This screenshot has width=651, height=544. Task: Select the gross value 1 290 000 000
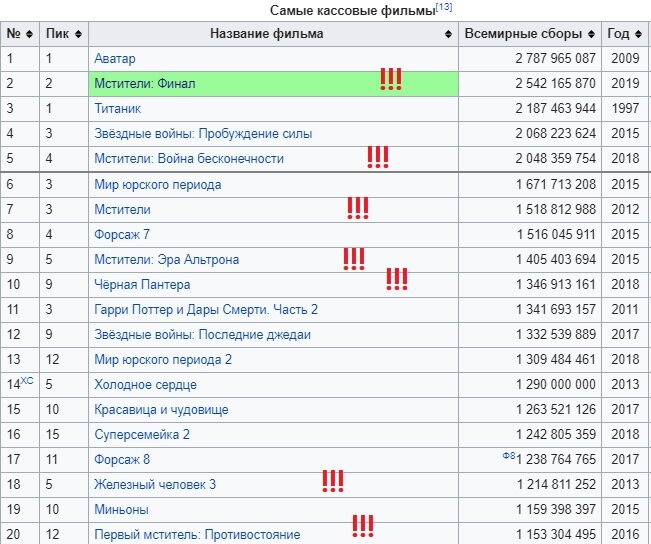(x=556, y=385)
